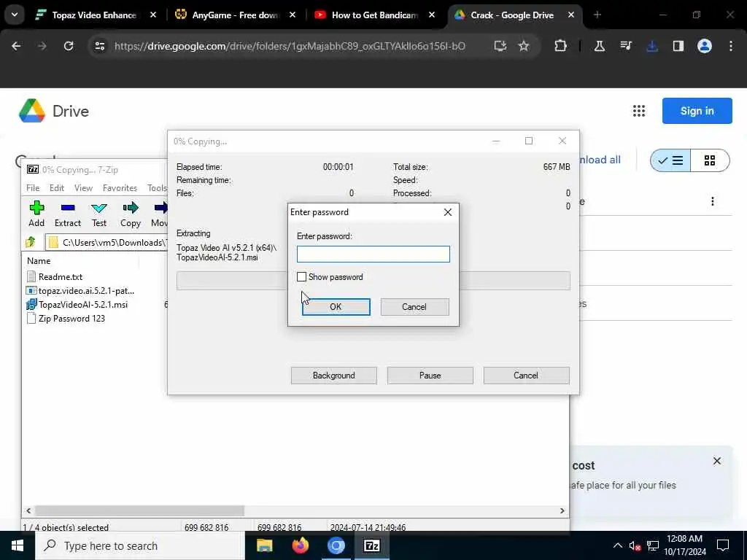Image resolution: width=747 pixels, height=560 pixels.
Task: Open the Chrome three-dot menu
Action: [731, 46]
